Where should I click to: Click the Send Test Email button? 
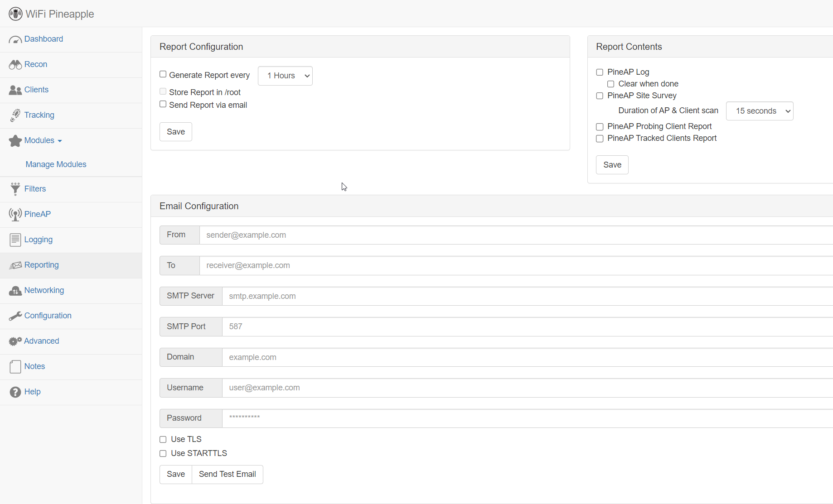pos(228,474)
